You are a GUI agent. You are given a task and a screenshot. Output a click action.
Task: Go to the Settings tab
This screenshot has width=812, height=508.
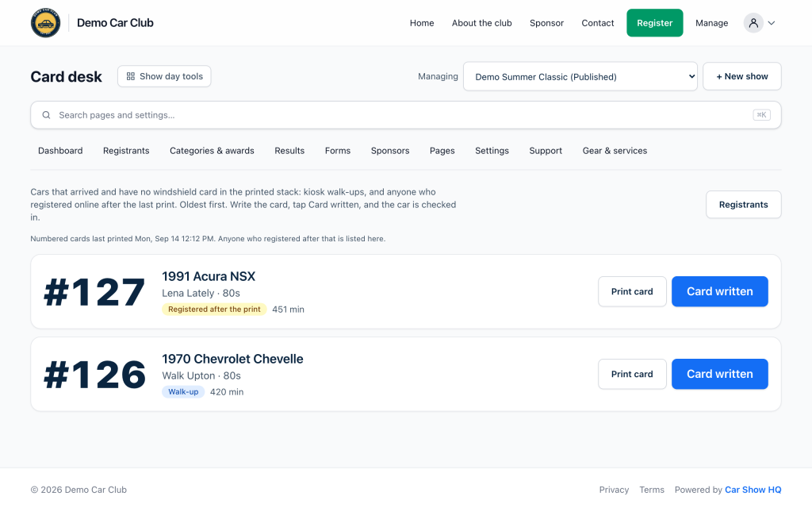[492, 151]
